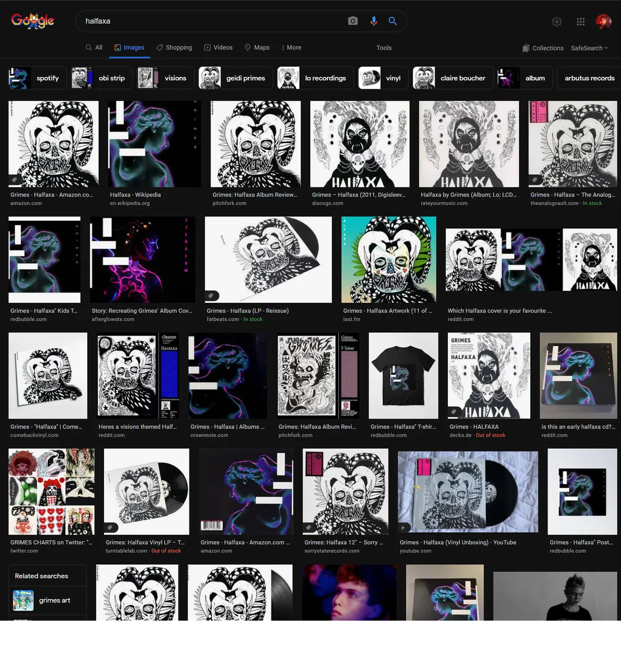Click the tag icon on the Analog Vault result
Screen dimensions: 621x672
pyautogui.click(x=534, y=180)
